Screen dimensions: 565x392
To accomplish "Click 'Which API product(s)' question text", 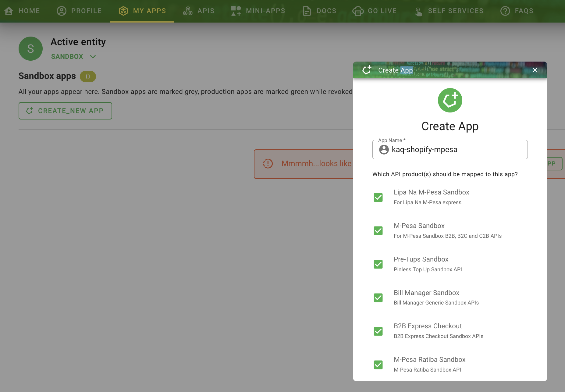I will click(x=445, y=174).
